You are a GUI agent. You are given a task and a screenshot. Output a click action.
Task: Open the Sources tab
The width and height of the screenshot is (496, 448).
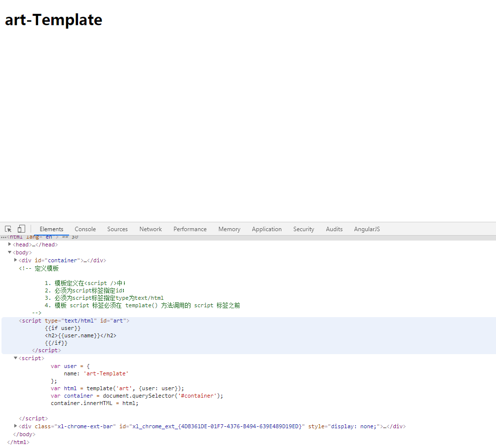coord(117,229)
